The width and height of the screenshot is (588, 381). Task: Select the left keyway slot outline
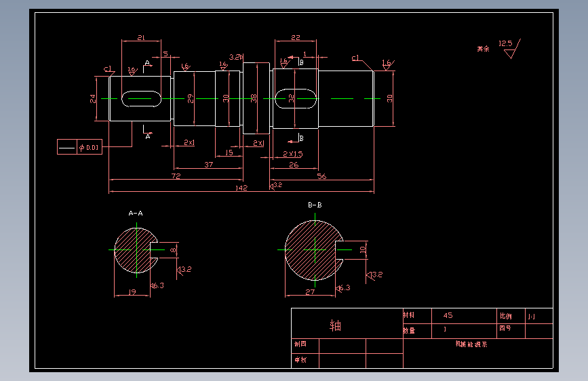(x=141, y=98)
